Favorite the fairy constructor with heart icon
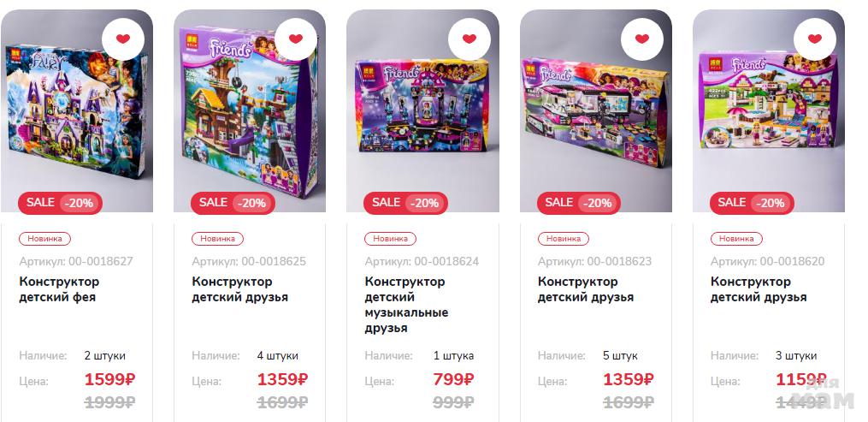This screenshot has width=868, height=422. [123, 39]
